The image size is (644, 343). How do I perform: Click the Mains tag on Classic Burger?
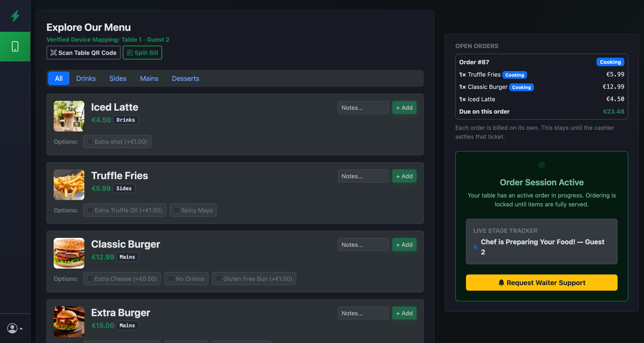127,257
